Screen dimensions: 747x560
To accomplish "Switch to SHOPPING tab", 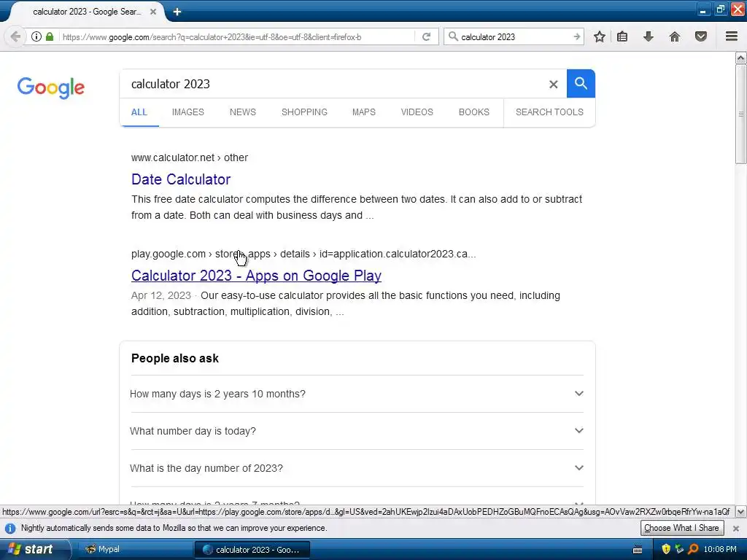I will (x=304, y=112).
